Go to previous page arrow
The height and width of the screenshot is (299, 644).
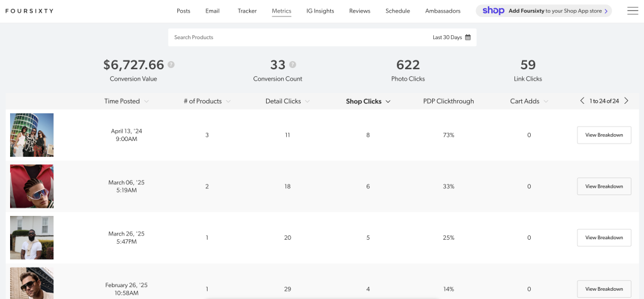[x=582, y=101]
